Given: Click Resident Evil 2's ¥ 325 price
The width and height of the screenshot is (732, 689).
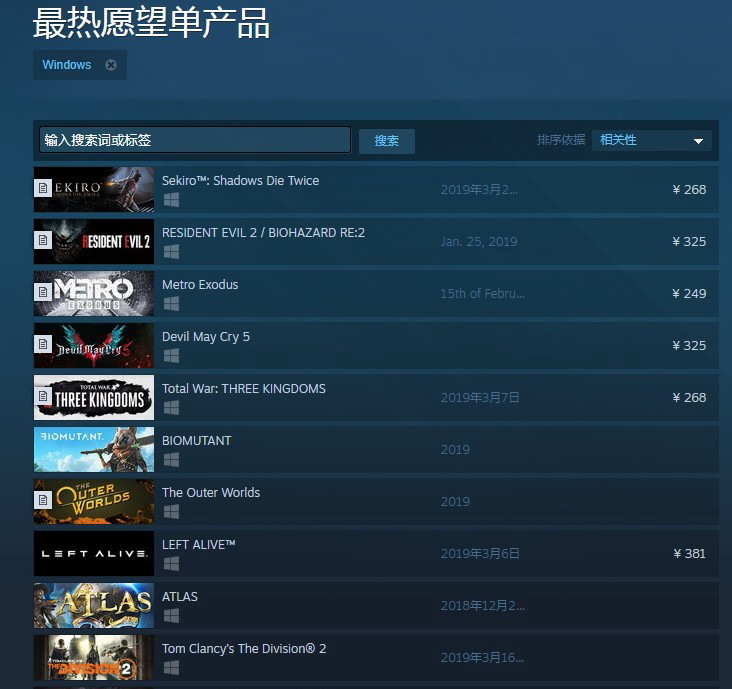Looking at the screenshot, I should pyautogui.click(x=689, y=241).
